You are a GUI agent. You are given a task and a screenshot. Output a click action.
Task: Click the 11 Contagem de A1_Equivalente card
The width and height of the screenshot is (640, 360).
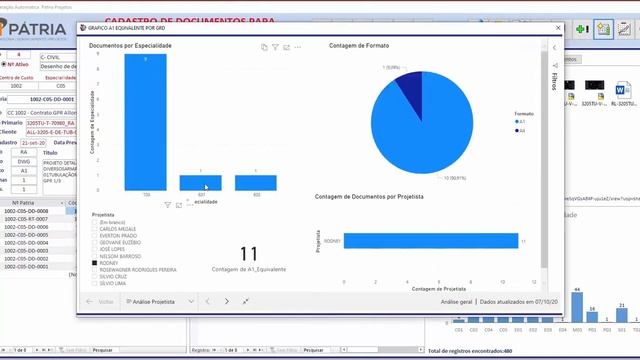pyautogui.click(x=249, y=259)
